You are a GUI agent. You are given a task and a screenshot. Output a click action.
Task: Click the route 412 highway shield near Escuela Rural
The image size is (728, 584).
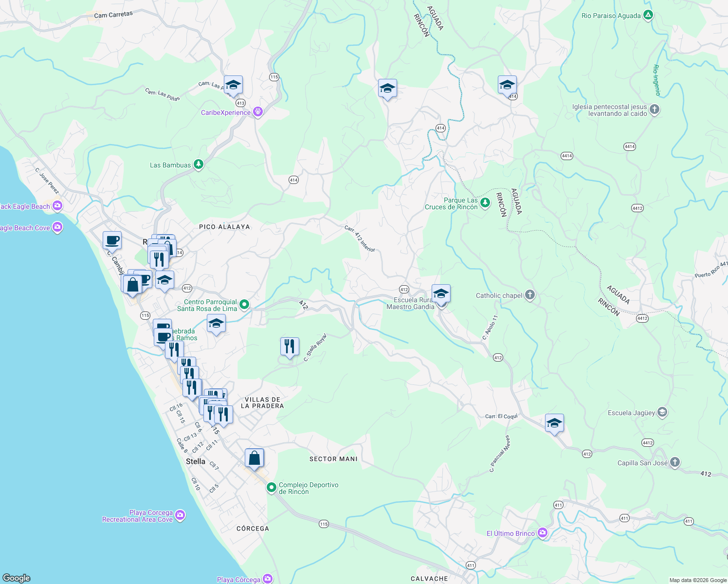coord(403,289)
